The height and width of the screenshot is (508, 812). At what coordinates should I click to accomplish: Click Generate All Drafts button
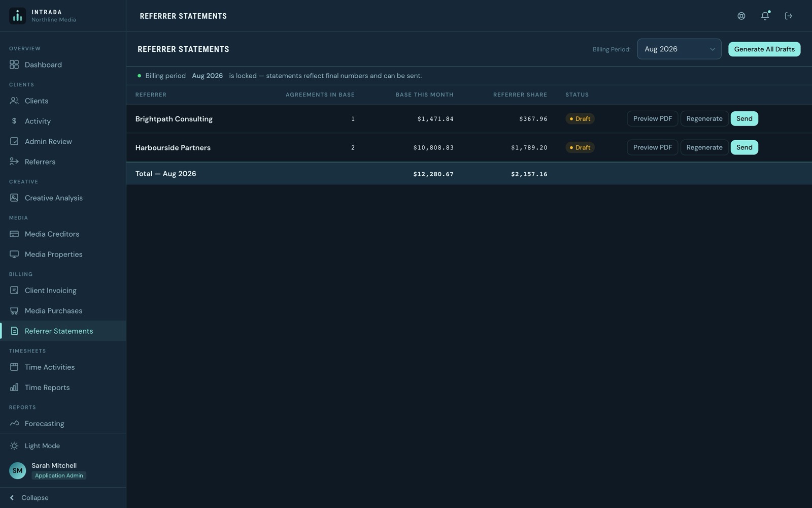pyautogui.click(x=764, y=49)
